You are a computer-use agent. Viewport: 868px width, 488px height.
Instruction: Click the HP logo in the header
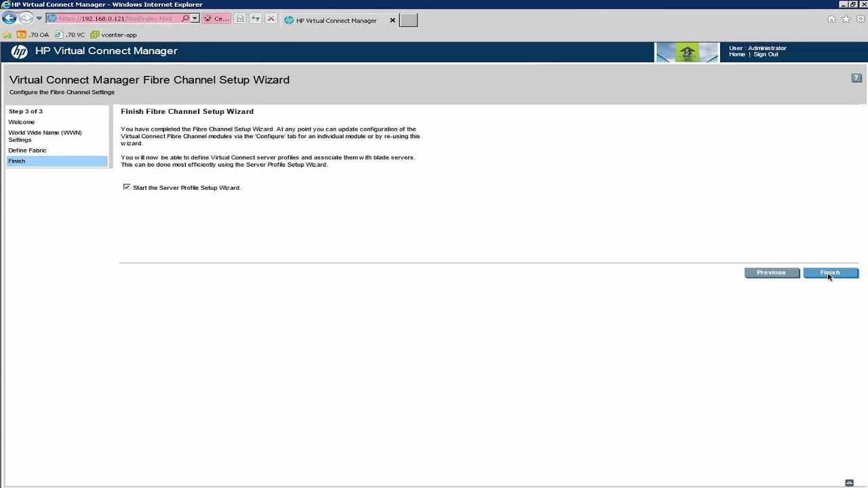click(19, 52)
